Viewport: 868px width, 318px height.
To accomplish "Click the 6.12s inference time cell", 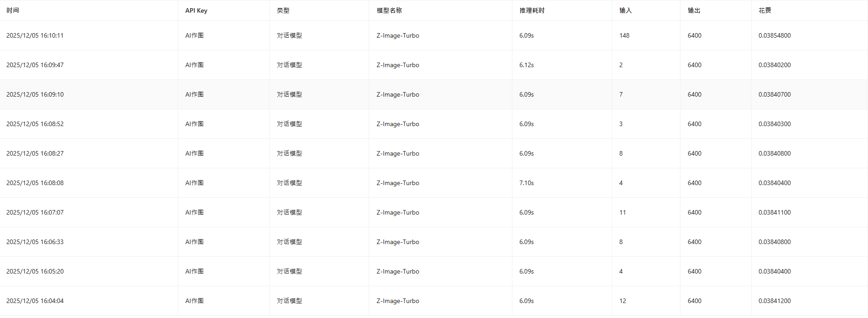I will [x=526, y=65].
